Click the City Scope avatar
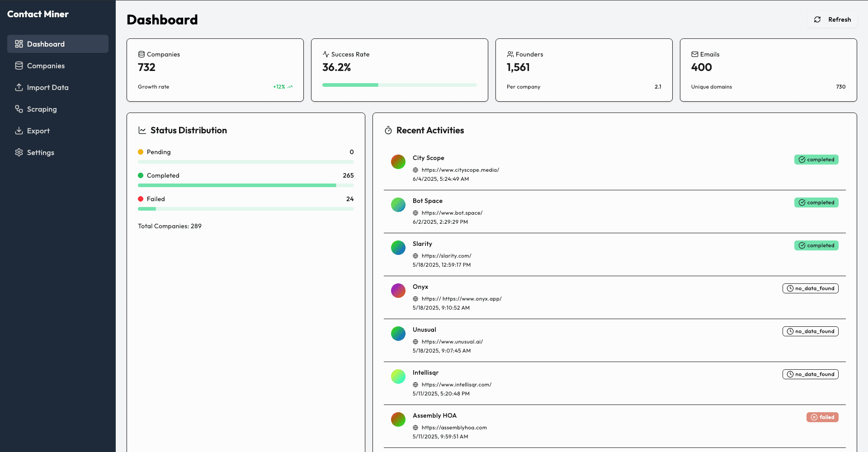Viewport: 868px width, 452px height. coord(398,162)
